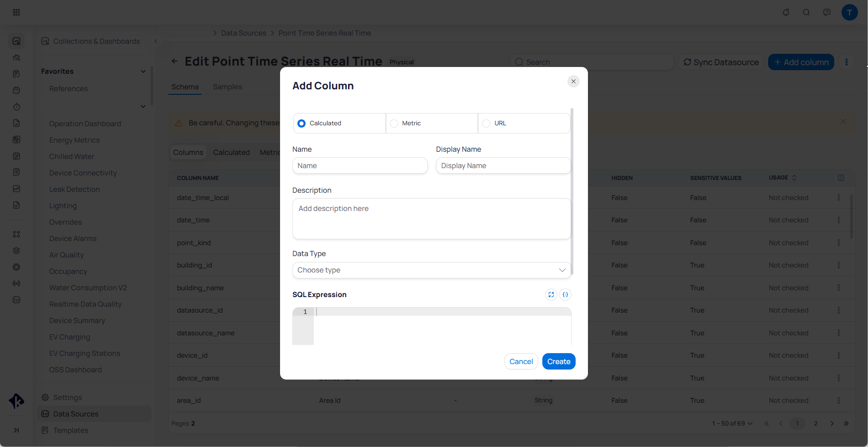Click the stacked layers icon in left rail
Screen dimensions: 868x447
click(x=16, y=251)
